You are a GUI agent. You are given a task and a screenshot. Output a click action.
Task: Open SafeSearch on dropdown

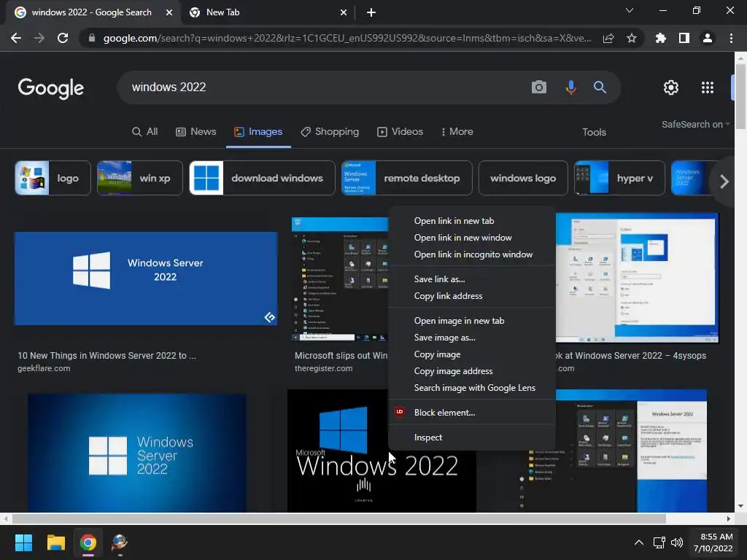[x=695, y=124]
